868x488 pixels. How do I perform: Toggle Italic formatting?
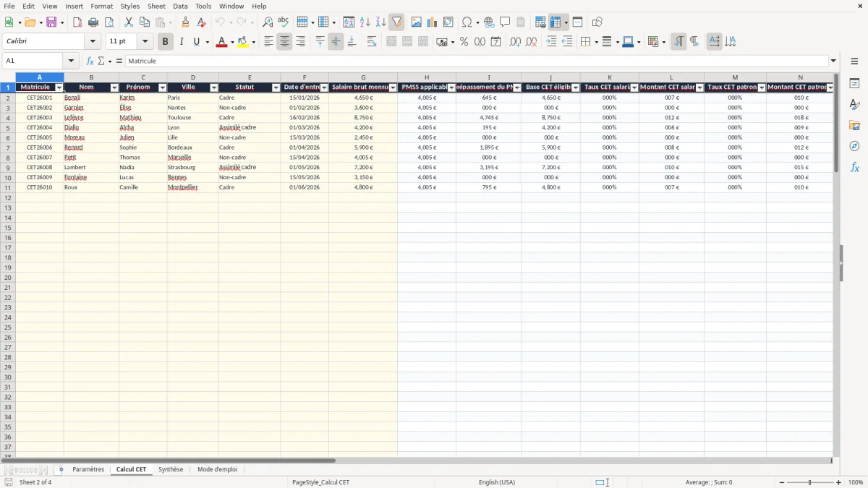click(x=181, y=42)
